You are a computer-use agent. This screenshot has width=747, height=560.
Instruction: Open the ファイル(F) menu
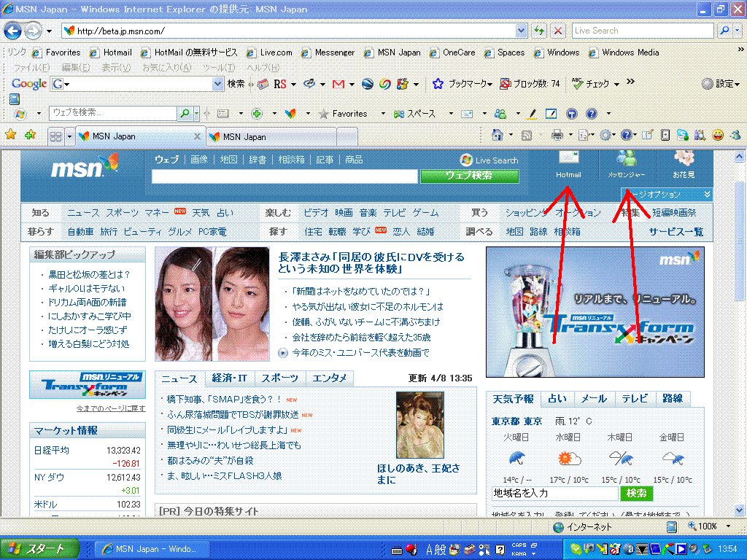tap(31, 68)
